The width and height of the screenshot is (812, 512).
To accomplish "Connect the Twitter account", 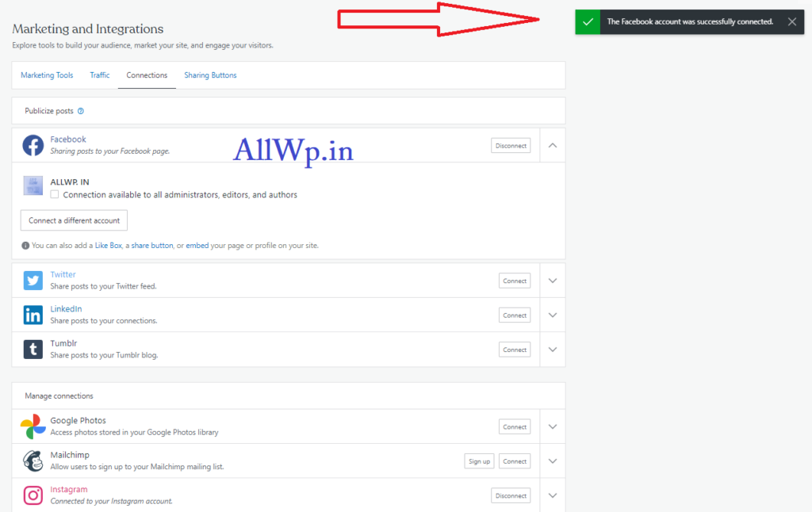I will (x=514, y=281).
